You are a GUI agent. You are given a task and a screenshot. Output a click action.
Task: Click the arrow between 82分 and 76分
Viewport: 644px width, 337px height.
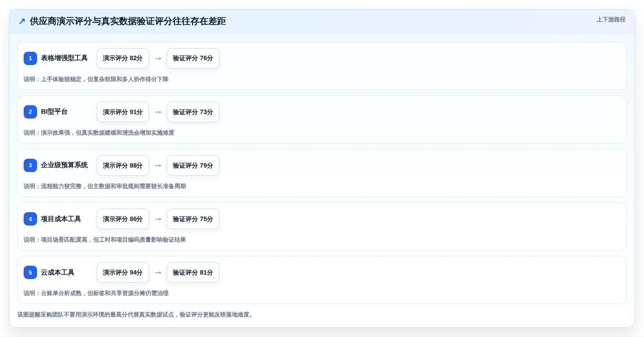click(x=158, y=58)
